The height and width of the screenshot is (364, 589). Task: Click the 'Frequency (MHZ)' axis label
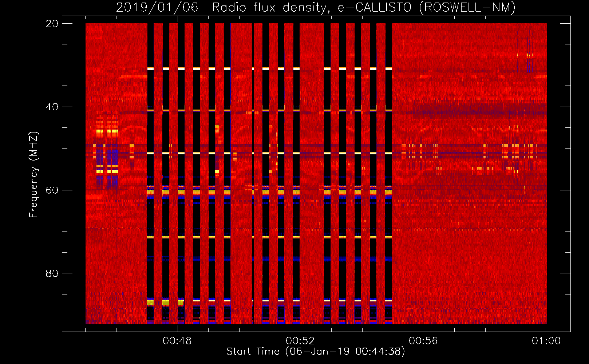pyautogui.click(x=33, y=175)
